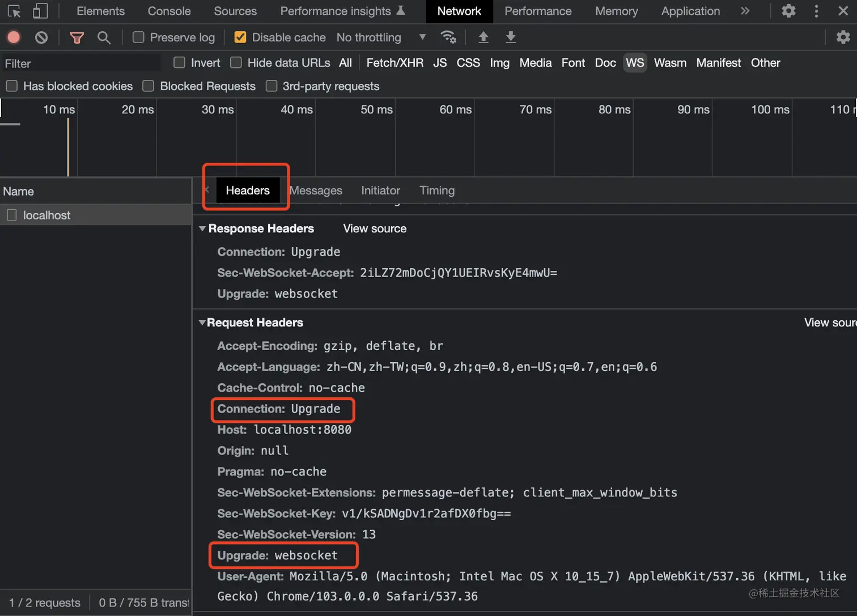Filter requests by CSS

coord(468,63)
